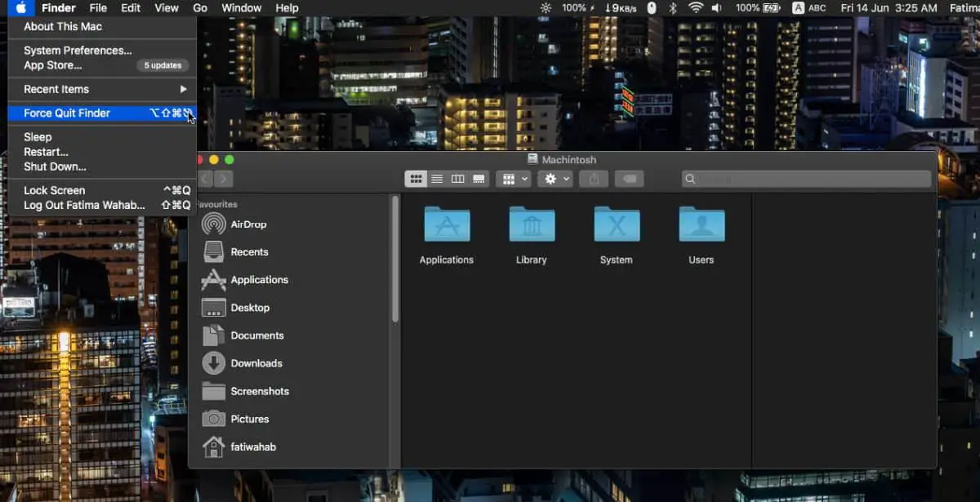Open the Action gear dropdown menu
Screen dimensions: 980x502
point(556,179)
